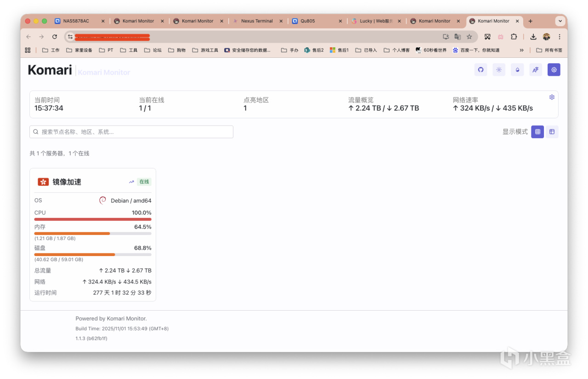Expand the 家里设备 bookmark folder

79,50
